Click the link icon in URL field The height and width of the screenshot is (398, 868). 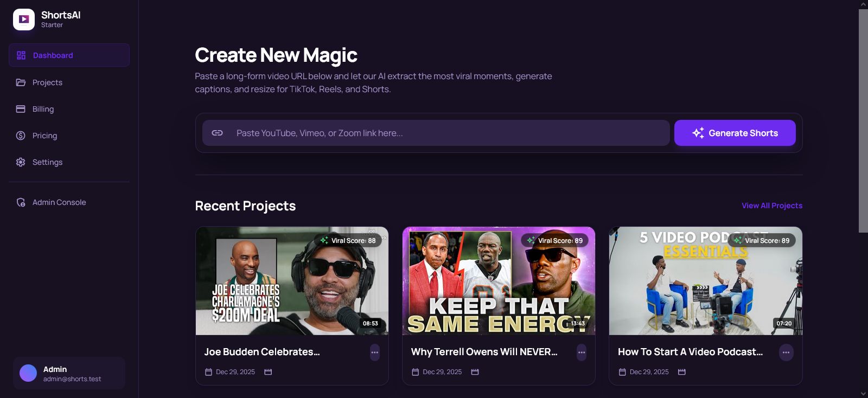217,133
